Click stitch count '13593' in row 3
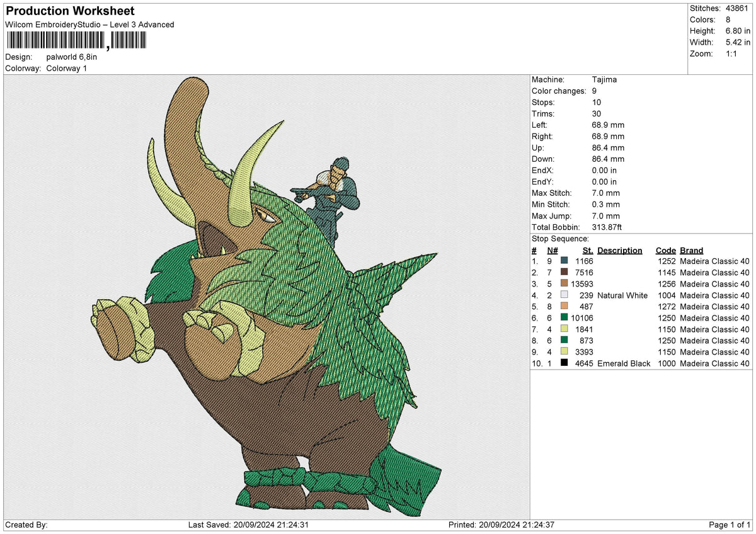The image size is (756, 534). tap(582, 284)
